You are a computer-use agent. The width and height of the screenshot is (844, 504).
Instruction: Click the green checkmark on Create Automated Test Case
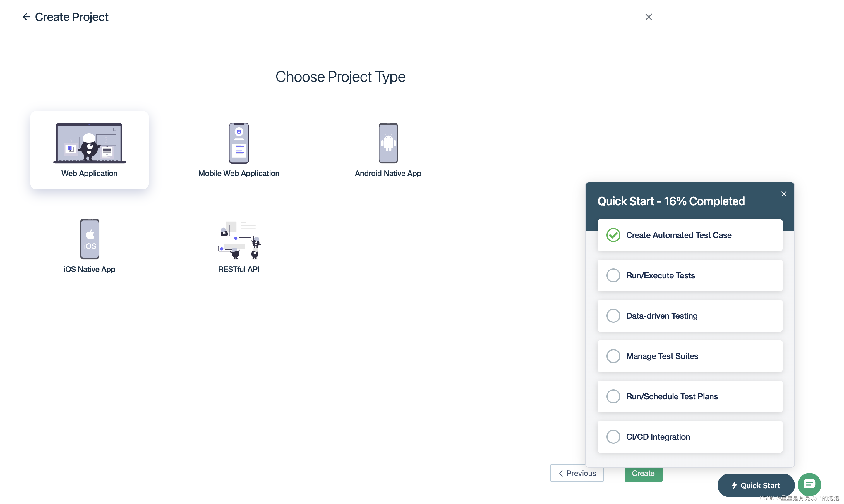pyautogui.click(x=613, y=235)
